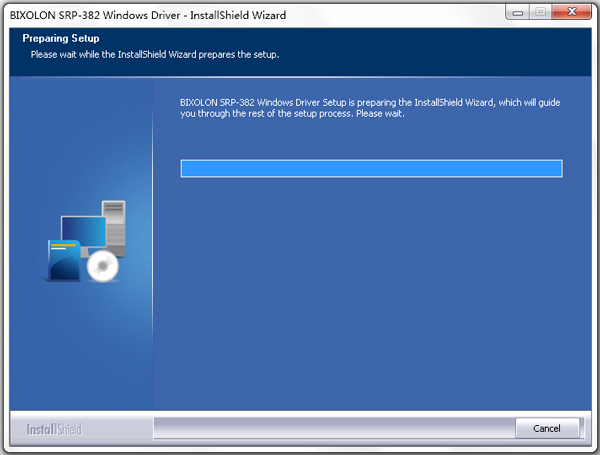Image resolution: width=600 pixels, height=455 pixels.
Task: Click the Cancel button
Action: pos(547,428)
